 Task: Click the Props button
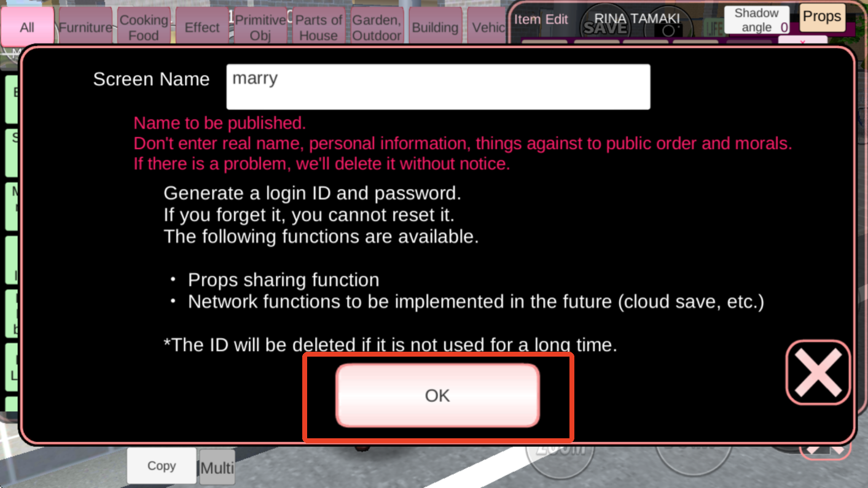(822, 17)
